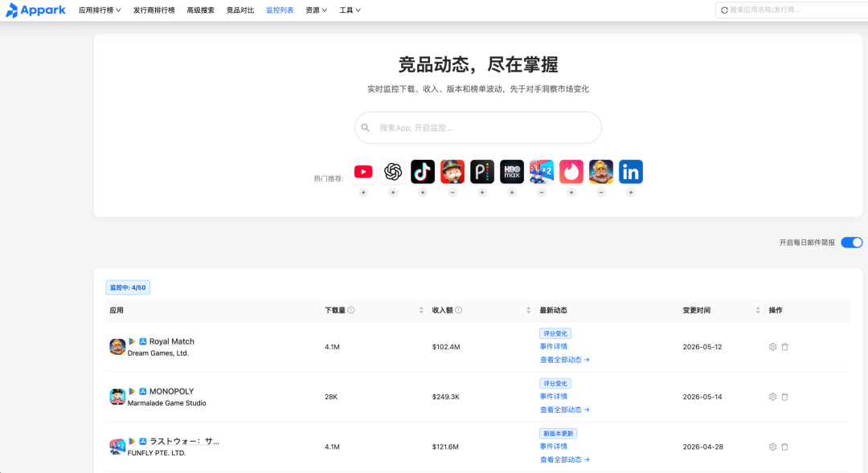The height and width of the screenshot is (473, 868).
Task: Select the Last War recommended app icon
Action: point(542,172)
